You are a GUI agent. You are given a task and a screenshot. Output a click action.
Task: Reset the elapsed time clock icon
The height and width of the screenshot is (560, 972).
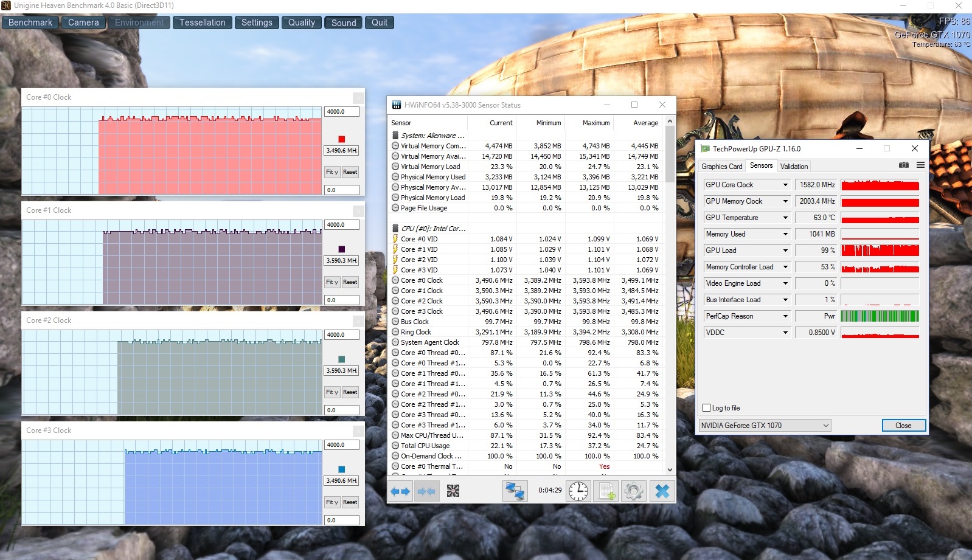pos(578,491)
